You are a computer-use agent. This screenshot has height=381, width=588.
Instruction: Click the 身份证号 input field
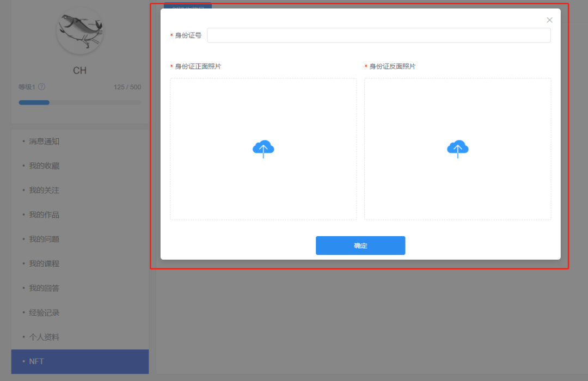coord(378,35)
